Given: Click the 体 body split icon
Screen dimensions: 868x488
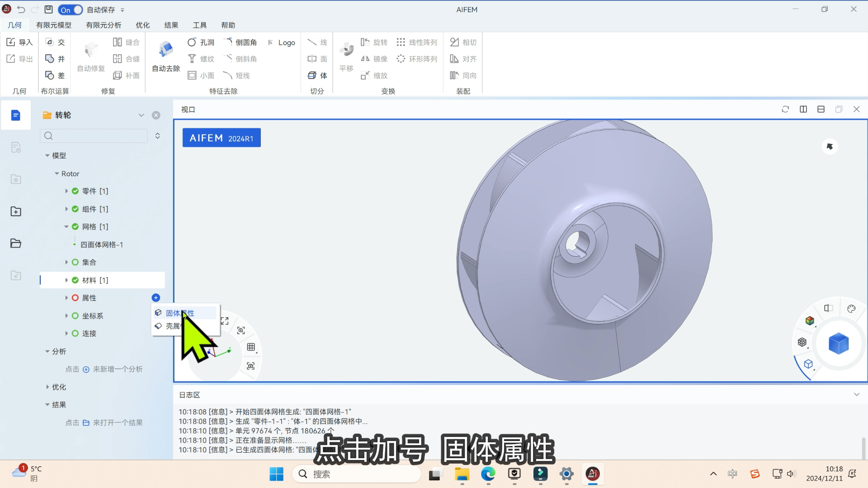Looking at the screenshot, I should [x=312, y=75].
